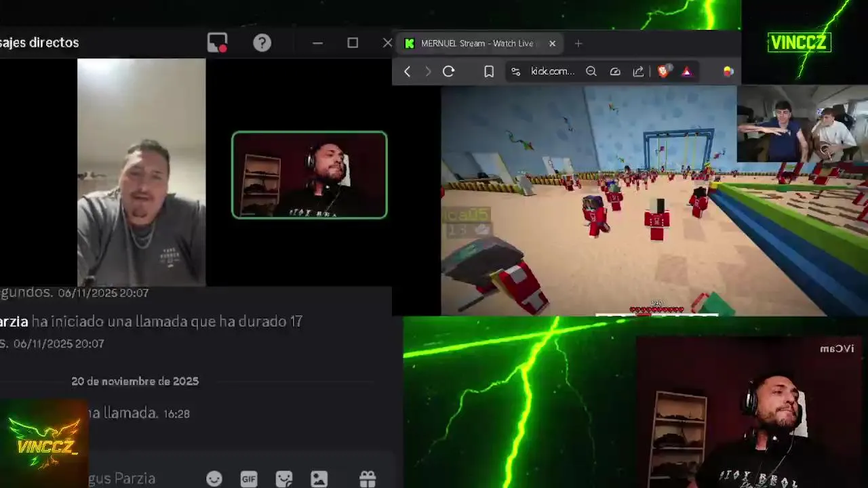Open the emoji picker in Discord message bar

(214, 479)
